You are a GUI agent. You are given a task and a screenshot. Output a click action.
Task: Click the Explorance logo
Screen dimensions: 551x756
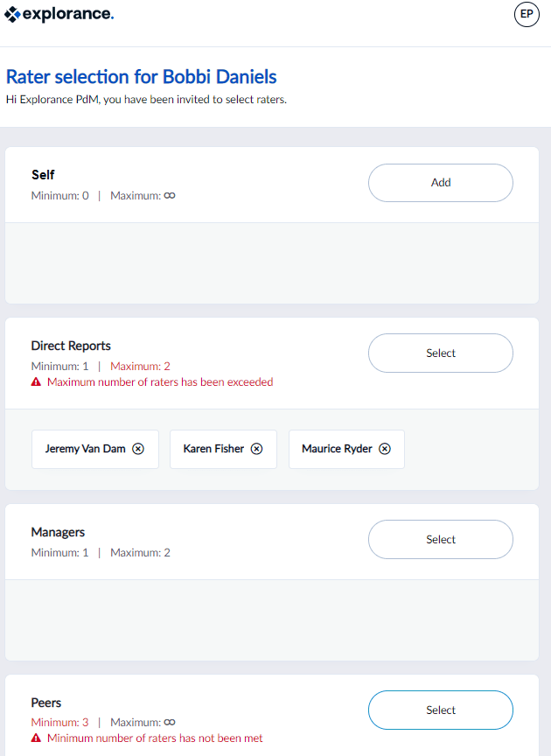pos(59,15)
